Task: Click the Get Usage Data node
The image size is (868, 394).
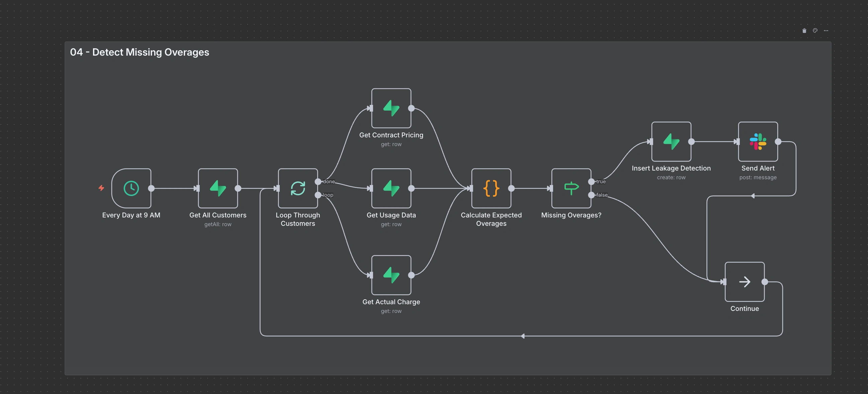Action: pos(391,188)
